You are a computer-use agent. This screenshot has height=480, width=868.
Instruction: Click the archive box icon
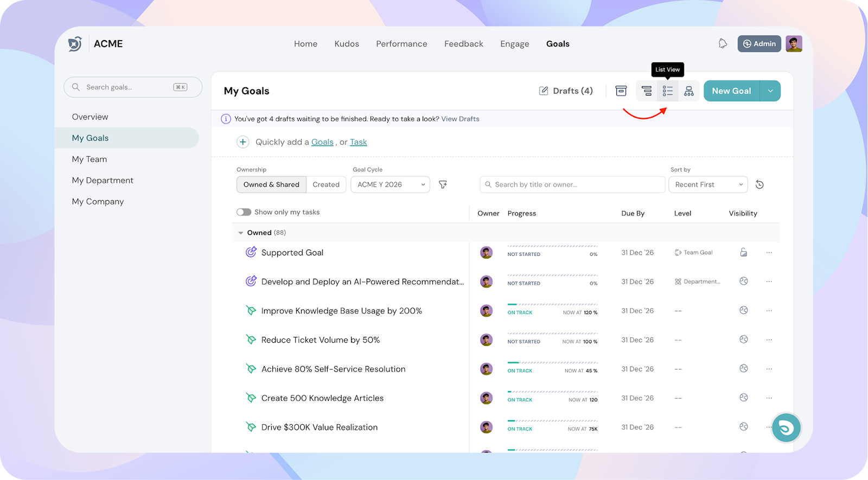click(x=621, y=91)
